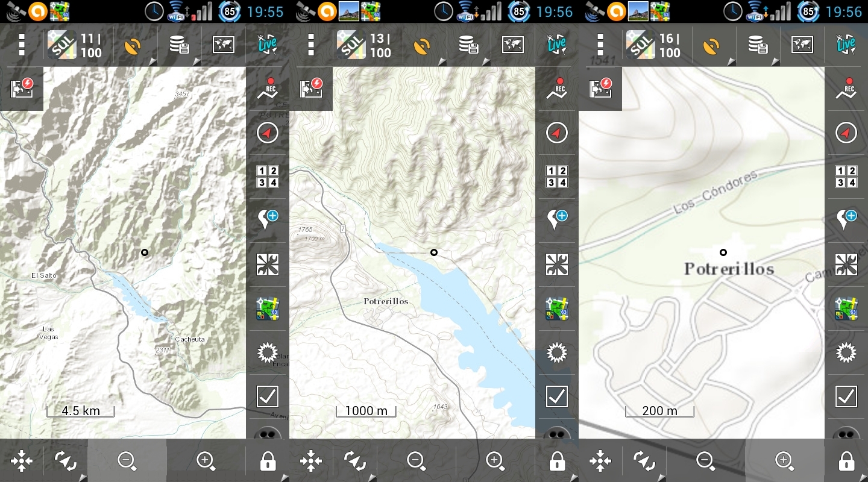This screenshot has width=868, height=482.
Task: Toggle the padlock screen lock in the left screenshot
Action: click(x=268, y=462)
